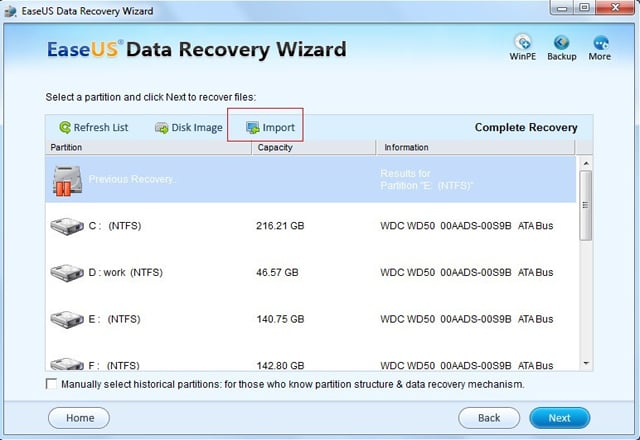Click the E: row 'WDC WD50' information text
640x440 pixels.
(x=467, y=319)
